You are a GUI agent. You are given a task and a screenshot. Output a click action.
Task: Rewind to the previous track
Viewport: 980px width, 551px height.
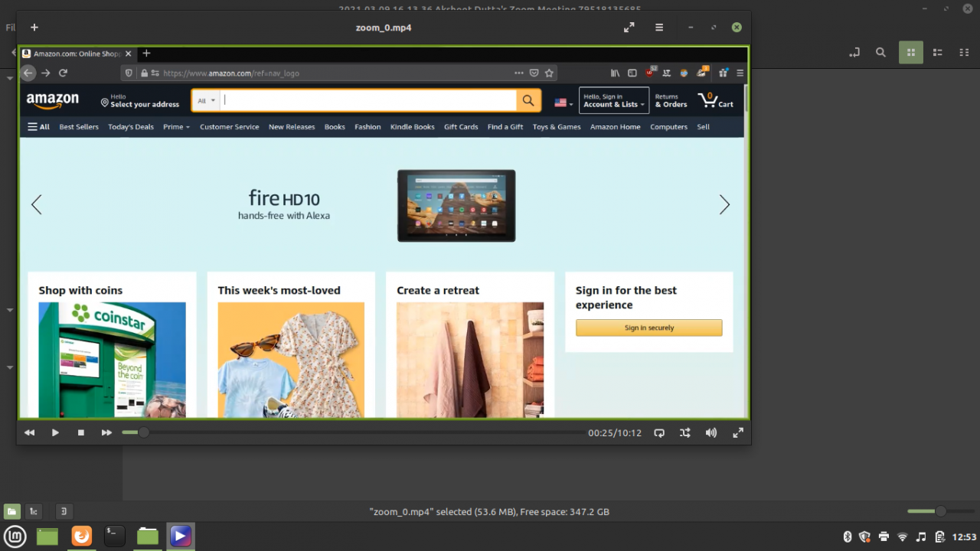pyautogui.click(x=30, y=433)
